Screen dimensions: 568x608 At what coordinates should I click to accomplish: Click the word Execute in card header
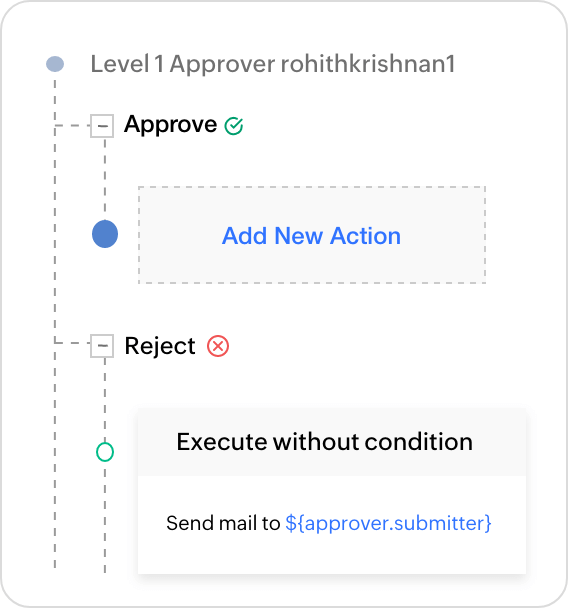point(221,442)
